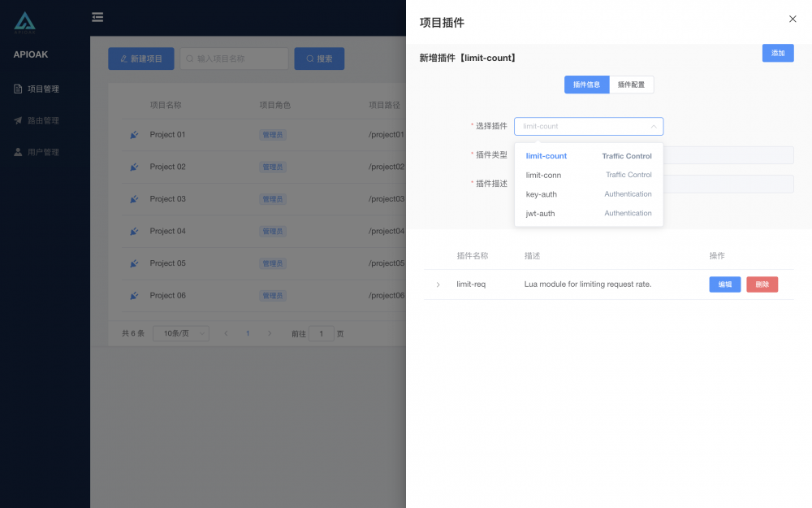Click the 管理员 tag for Project 02
Viewport: 812px width, 508px height.
[x=272, y=167]
